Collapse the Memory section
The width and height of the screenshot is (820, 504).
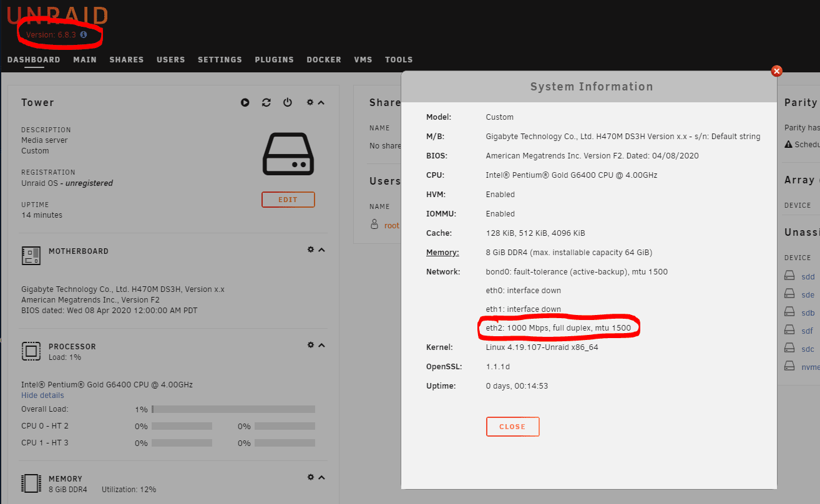321,477
